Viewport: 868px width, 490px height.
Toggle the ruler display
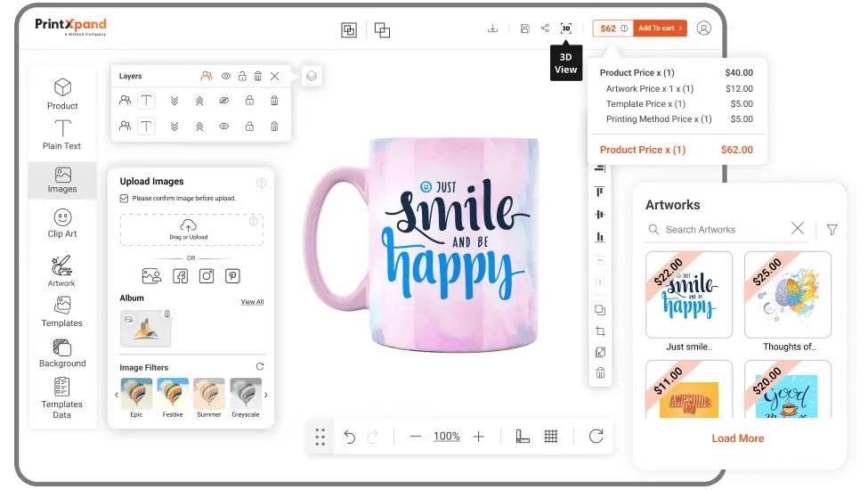tap(523, 437)
